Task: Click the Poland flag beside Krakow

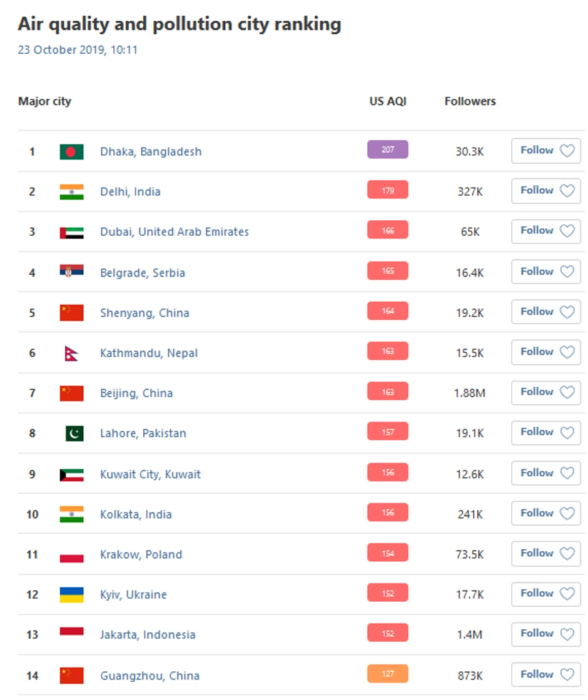Action: (x=71, y=555)
